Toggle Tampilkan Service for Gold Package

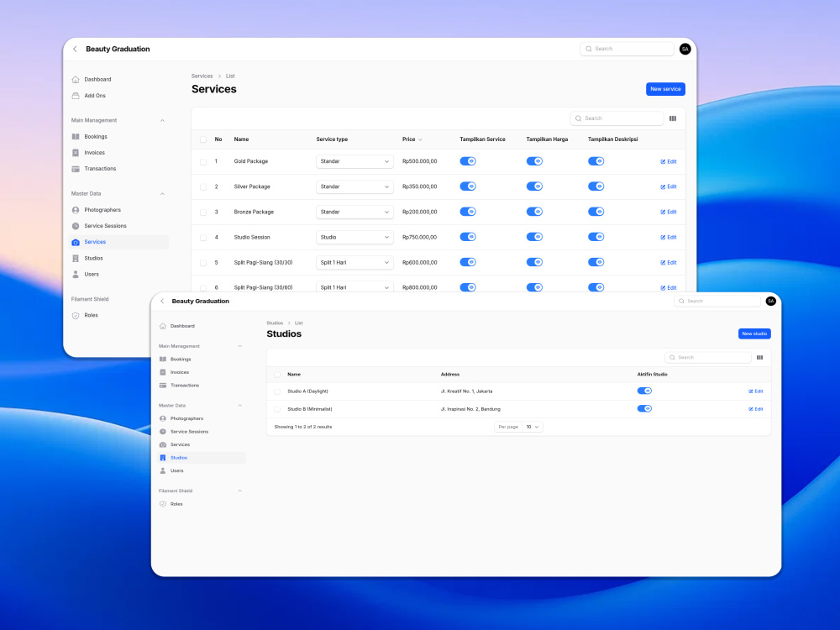(x=468, y=161)
